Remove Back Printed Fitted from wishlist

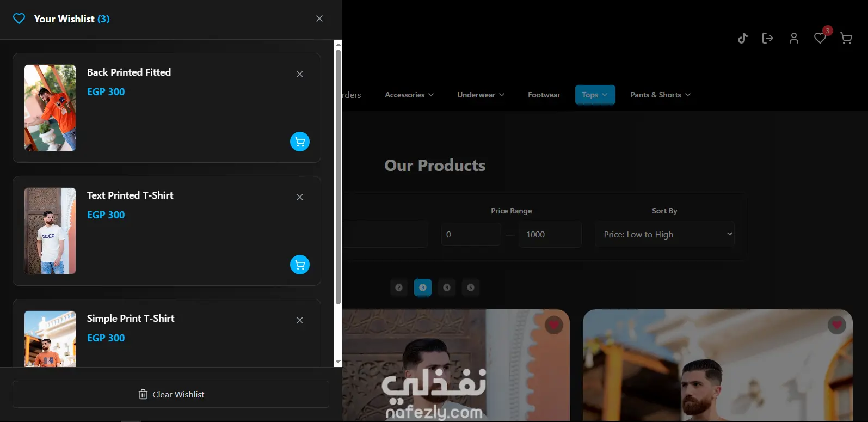point(300,74)
